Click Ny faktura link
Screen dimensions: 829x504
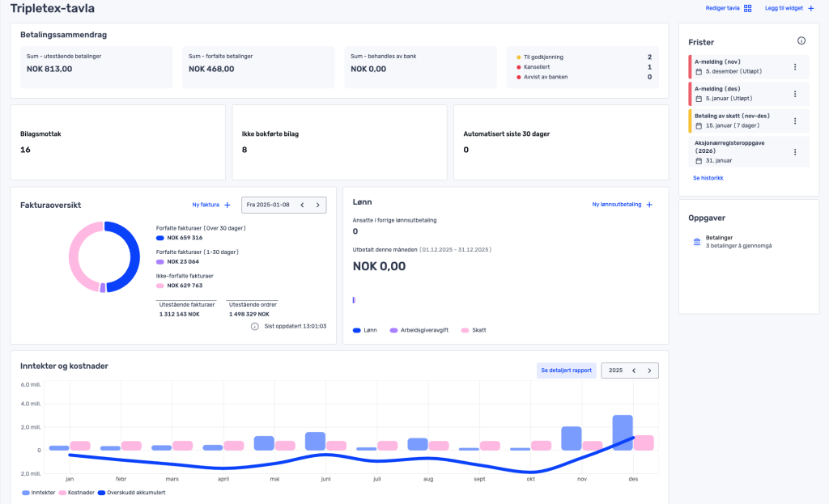coord(206,205)
